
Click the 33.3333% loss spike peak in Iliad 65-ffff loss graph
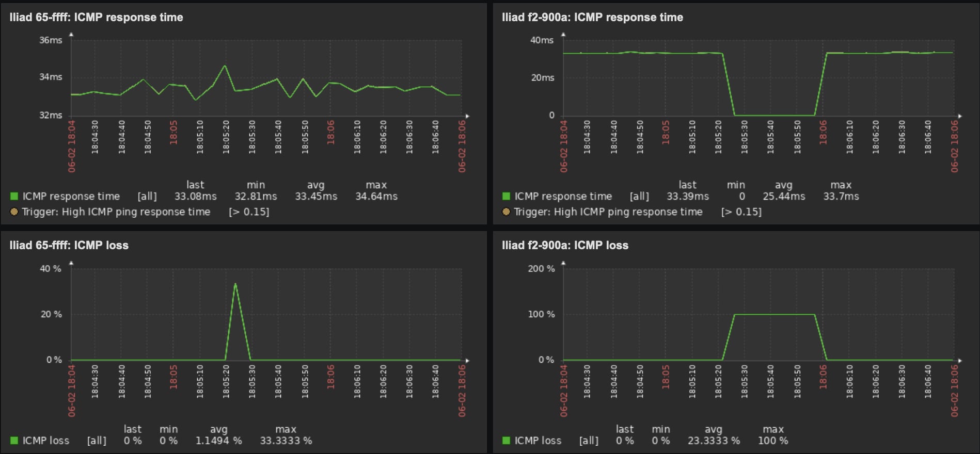(x=235, y=284)
